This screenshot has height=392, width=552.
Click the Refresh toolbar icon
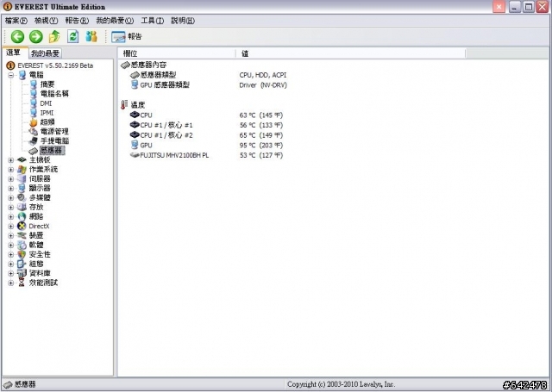click(x=72, y=36)
